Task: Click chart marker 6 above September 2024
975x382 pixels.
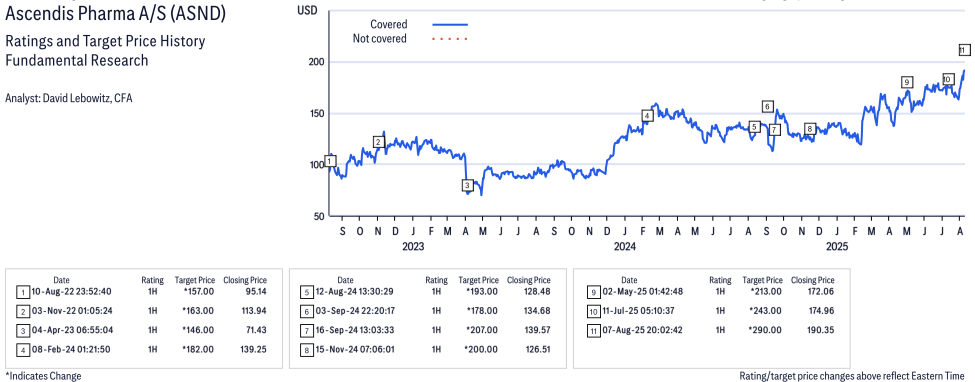Action: (x=768, y=106)
